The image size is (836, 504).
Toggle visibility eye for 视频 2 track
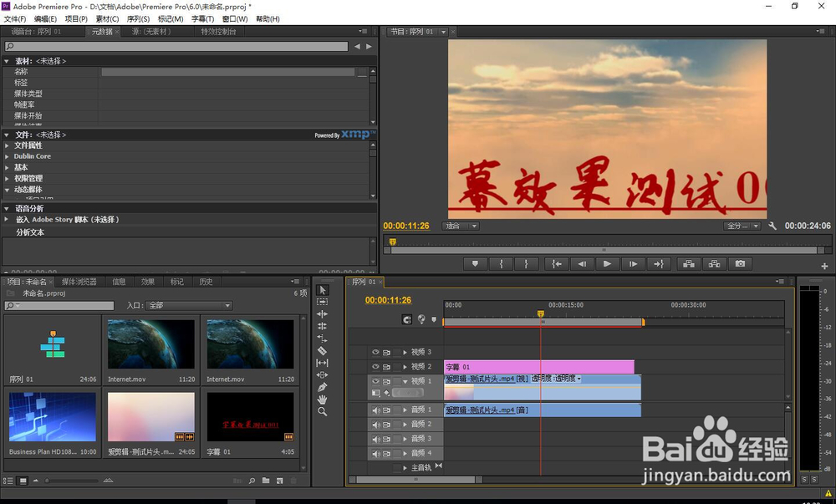375,367
